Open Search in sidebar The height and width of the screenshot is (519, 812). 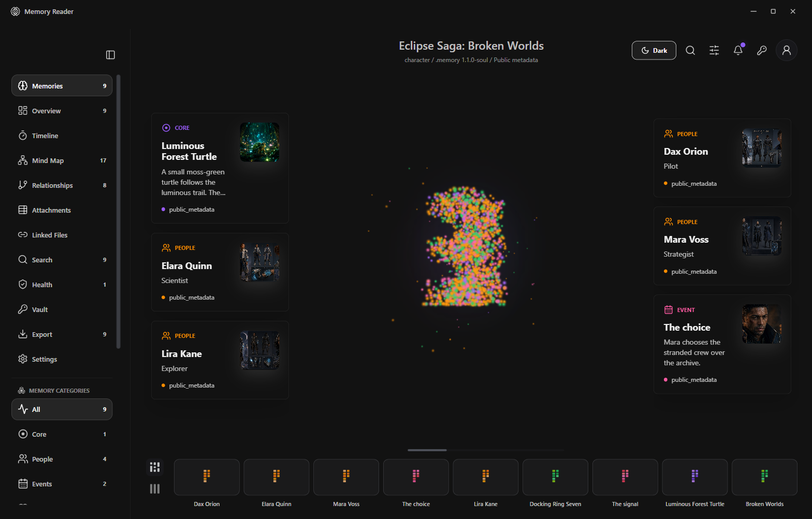(62, 260)
